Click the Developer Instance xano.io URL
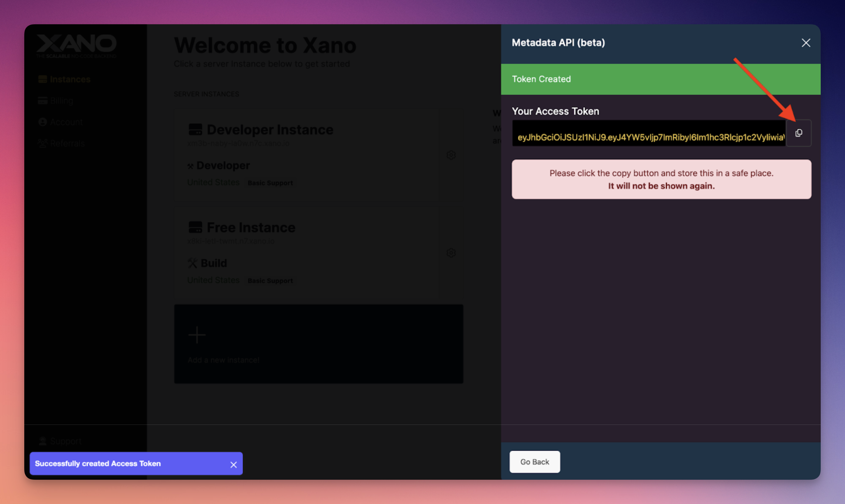 pyautogui.click(x=238, y=143)
